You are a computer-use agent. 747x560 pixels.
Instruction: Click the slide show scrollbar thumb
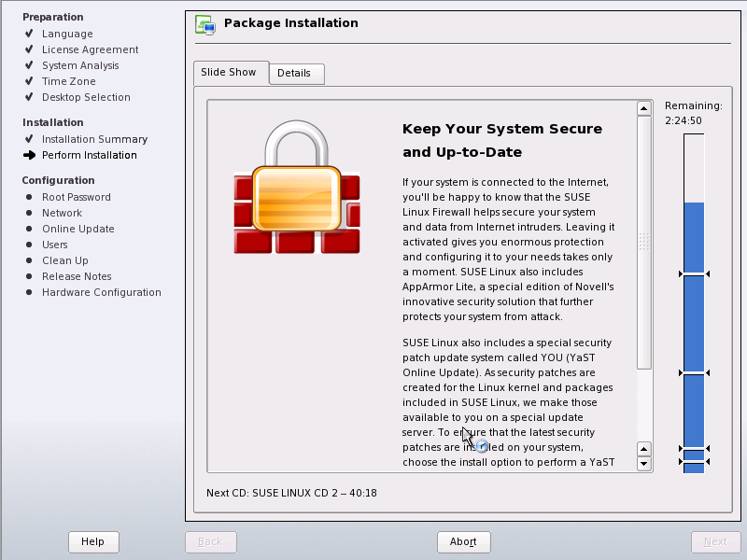tap(644, 242)
